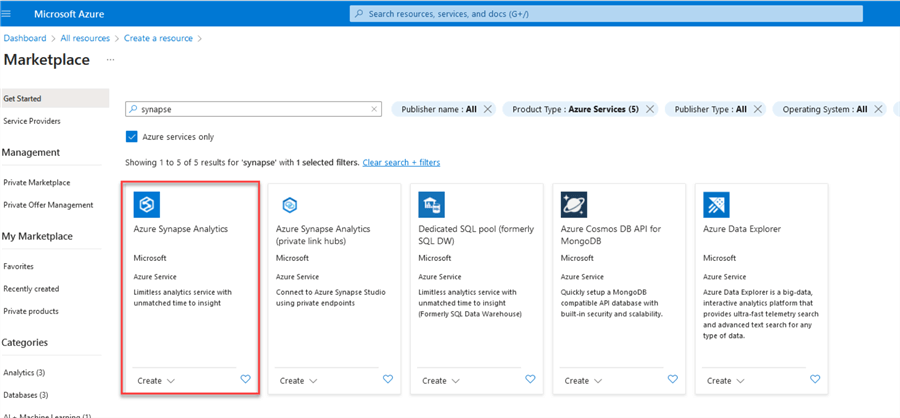Remove the Publisher Type filter
The height and width of the screenshot is (418, 900).
coord(758,109)
